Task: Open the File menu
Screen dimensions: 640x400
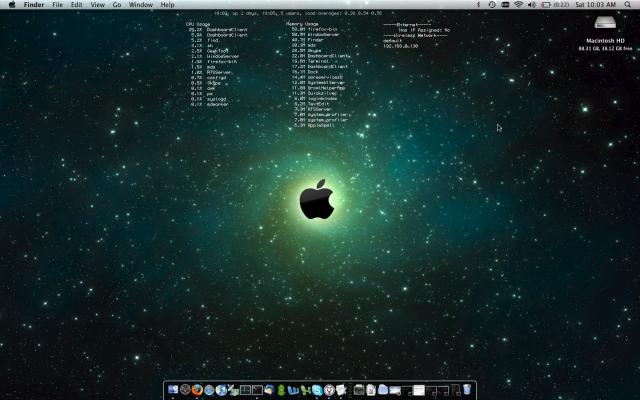Action: click(x=58, y=4)
